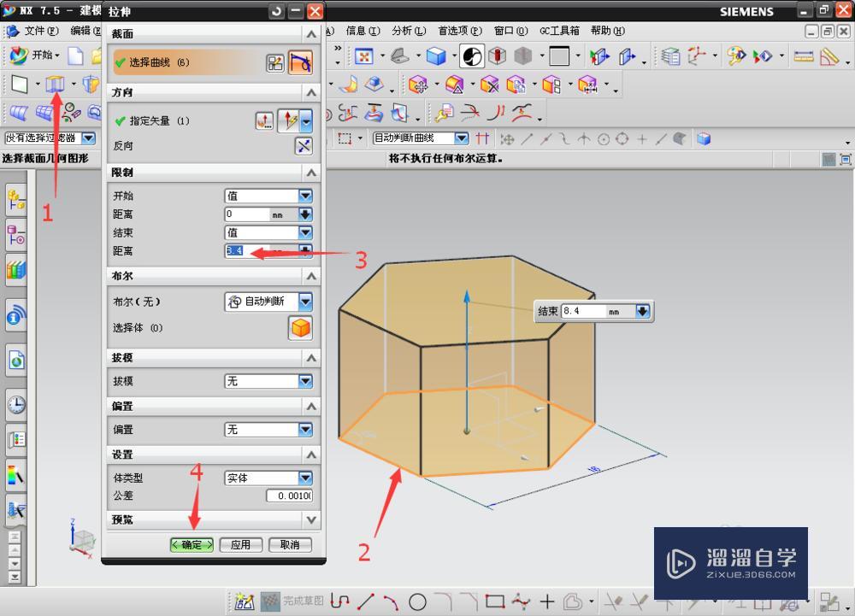Image resolution: width=855 pixels, height=616 pixels.
Task: Click the measure distance ruler icon
Action: pos(803,56)
